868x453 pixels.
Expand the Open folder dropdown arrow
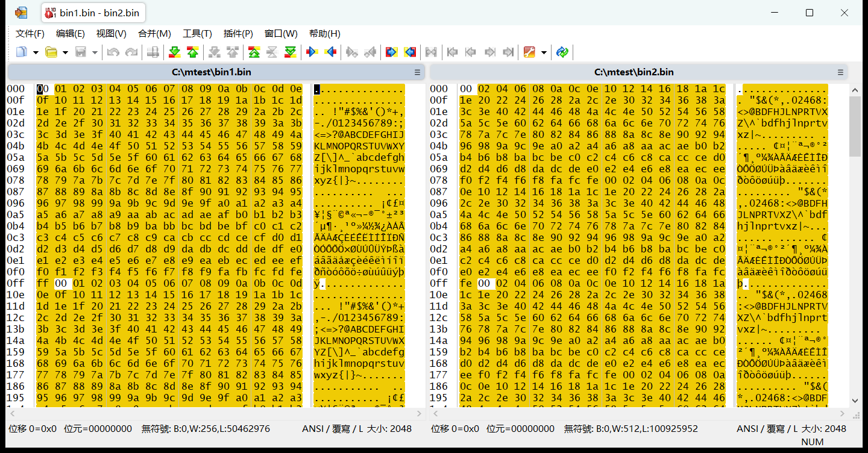pos(65,52)
